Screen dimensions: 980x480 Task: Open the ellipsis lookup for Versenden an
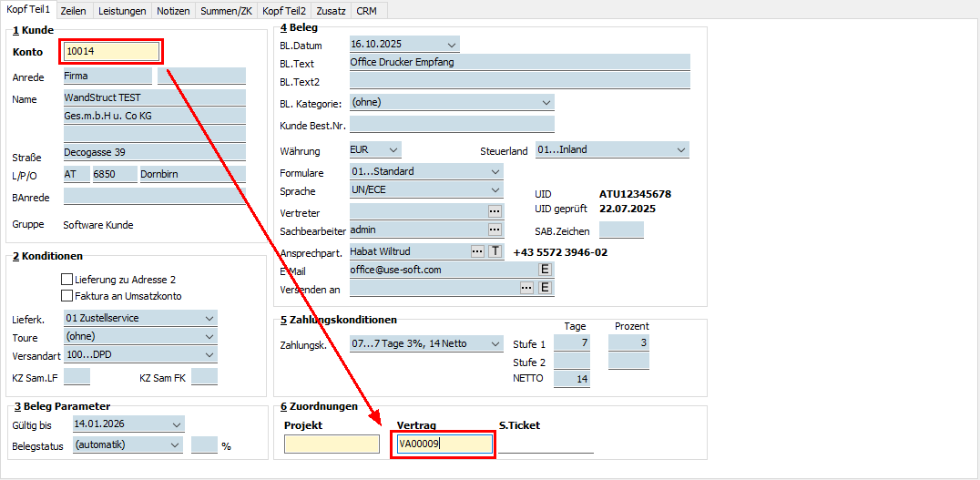(x=526, y=288)
